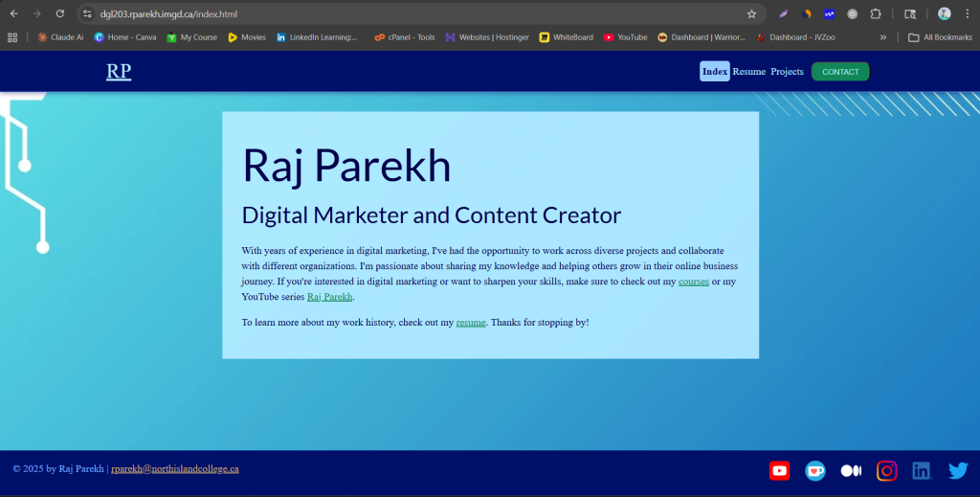Follow the courses link in paragraph

coord(693,282)
